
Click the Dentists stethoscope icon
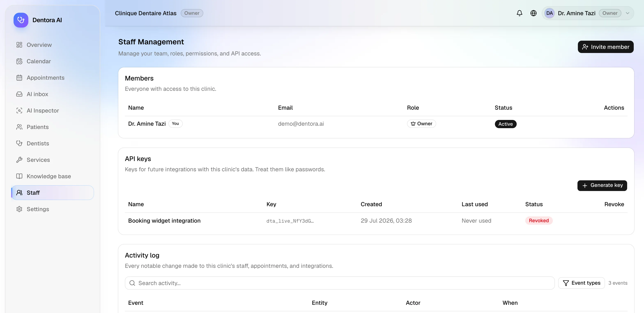[19, 144]
